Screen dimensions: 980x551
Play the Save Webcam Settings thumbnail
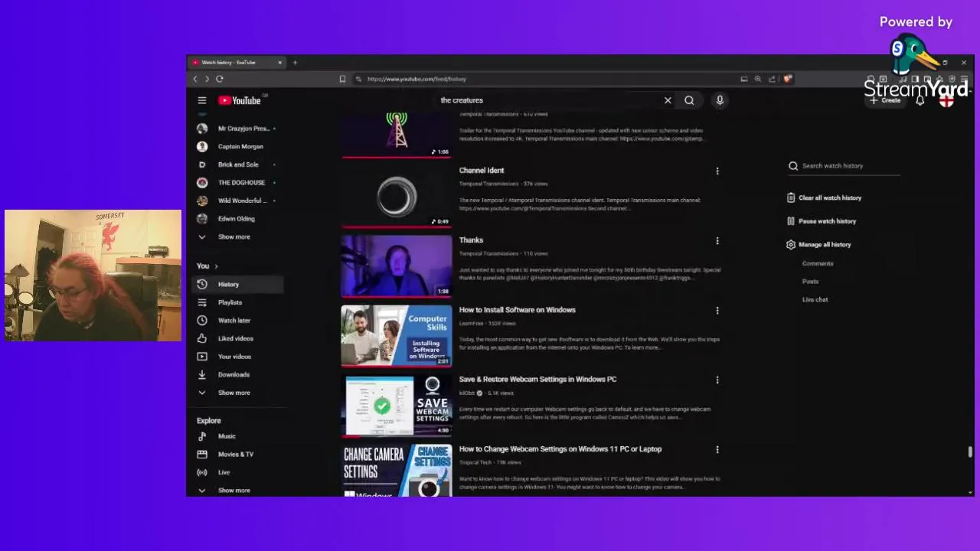pos(397,406)
